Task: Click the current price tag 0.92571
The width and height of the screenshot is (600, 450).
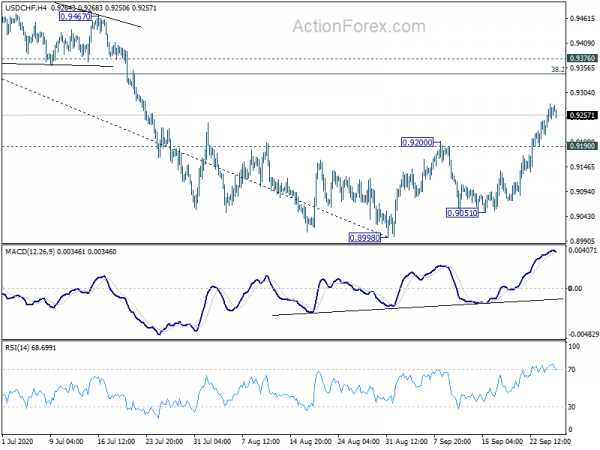Action: 582,115
